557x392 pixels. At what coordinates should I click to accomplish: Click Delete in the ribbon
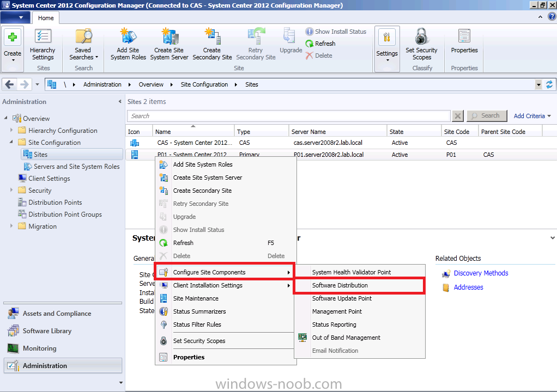319,56
